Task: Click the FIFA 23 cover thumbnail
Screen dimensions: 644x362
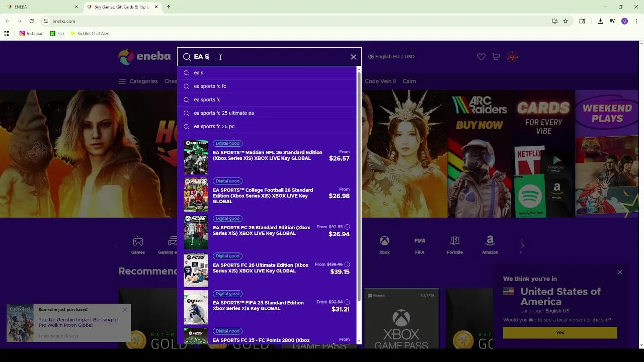Action: 196,307
